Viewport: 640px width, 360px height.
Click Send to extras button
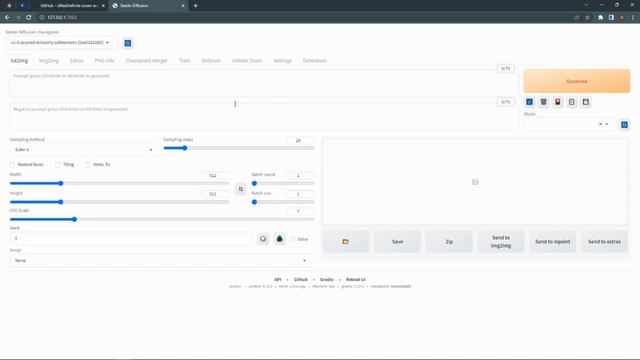pyautogui.click(x=604, y=242)
